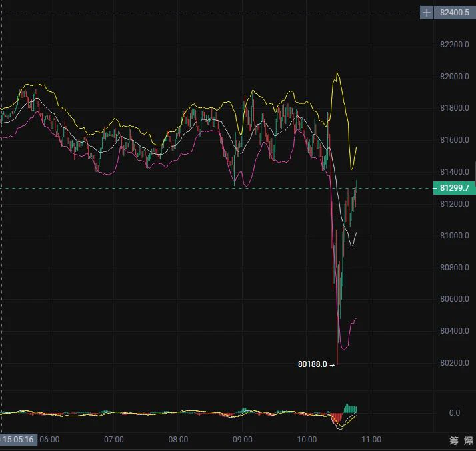Toggle the 爆 liquidation button
Screen dimensions: 476x451
469,441
